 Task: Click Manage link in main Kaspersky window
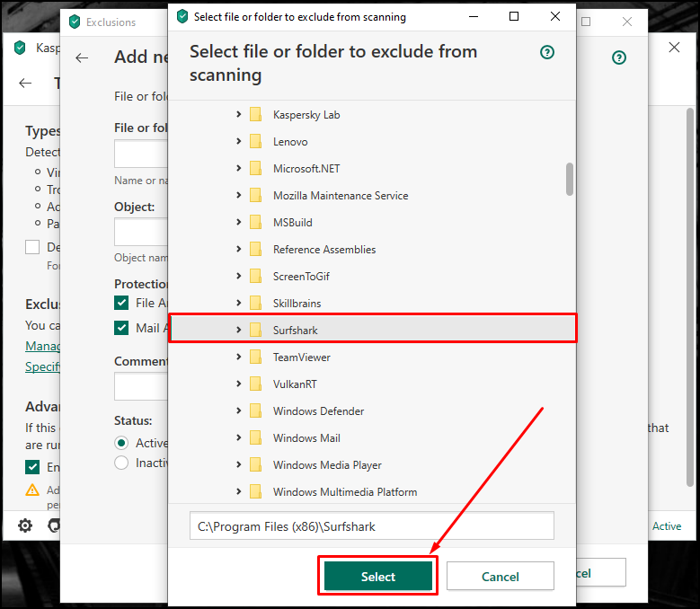pos(42,346)
